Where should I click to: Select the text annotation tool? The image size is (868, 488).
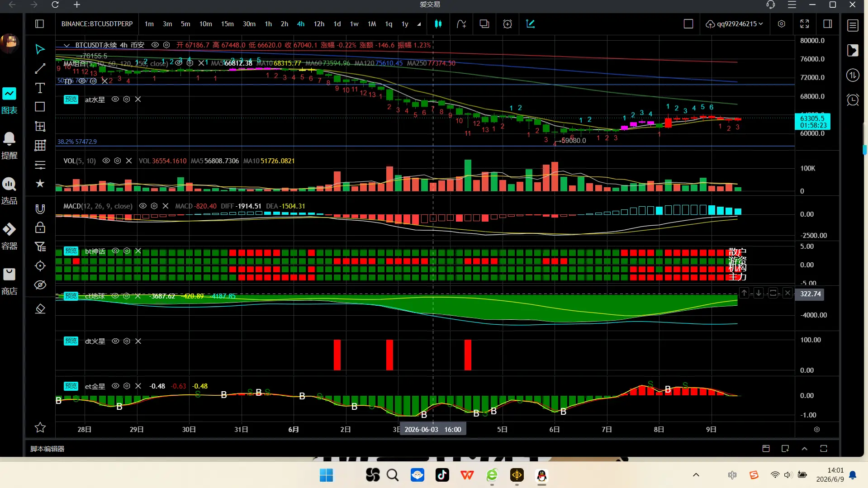[x=40, y=88]
